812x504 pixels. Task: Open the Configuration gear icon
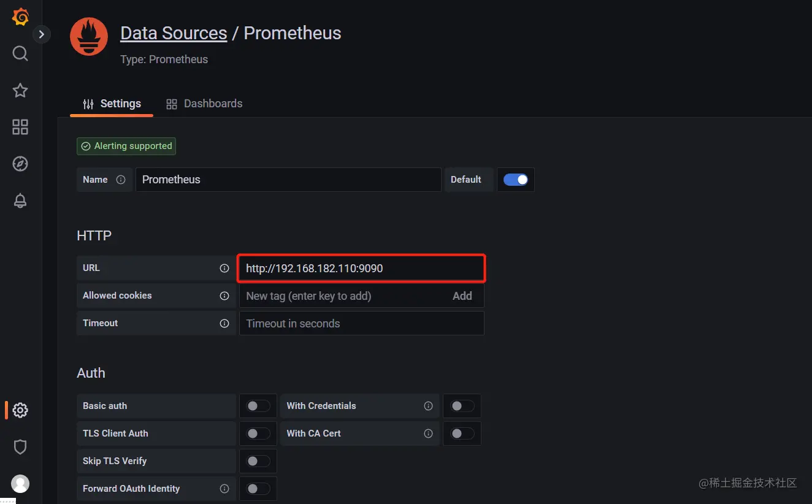20,410
